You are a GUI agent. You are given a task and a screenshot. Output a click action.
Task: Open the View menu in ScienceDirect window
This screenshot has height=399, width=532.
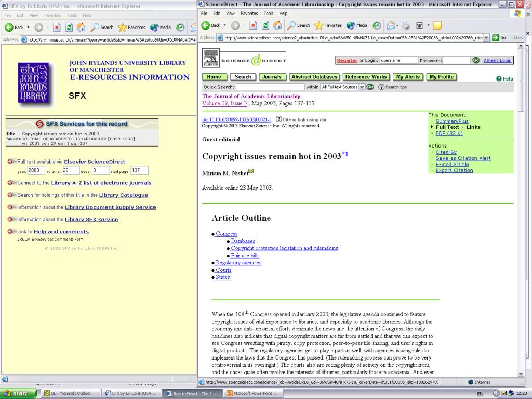coord(230,13)
